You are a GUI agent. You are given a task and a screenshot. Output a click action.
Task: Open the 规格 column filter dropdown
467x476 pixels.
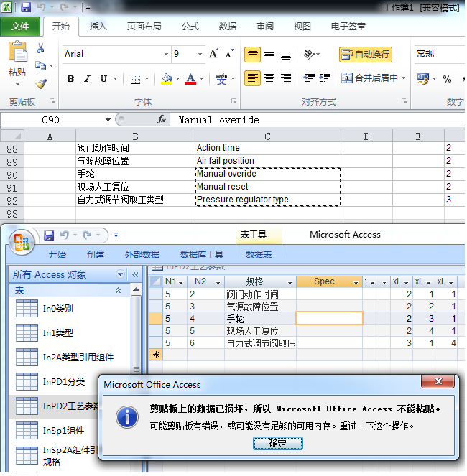[290, 283]
